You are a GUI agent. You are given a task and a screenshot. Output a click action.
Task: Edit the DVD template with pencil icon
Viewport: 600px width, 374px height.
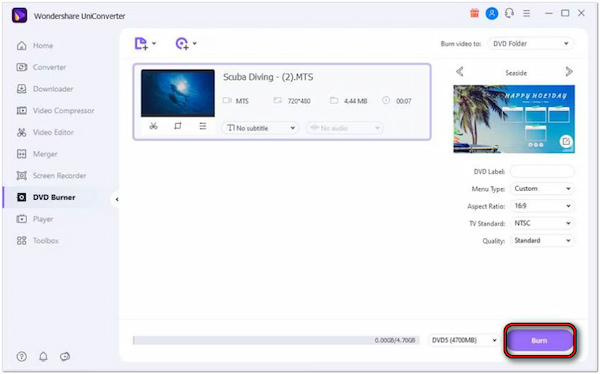click(566, 142)
